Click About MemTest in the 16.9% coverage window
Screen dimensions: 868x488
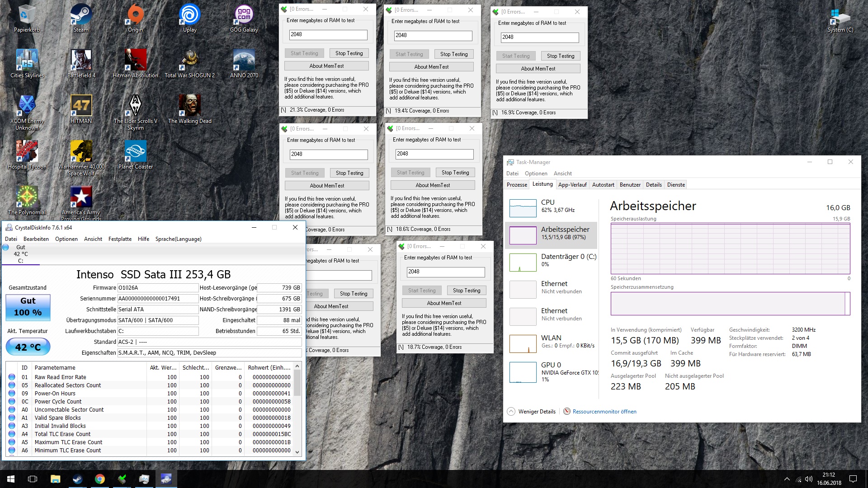(x=538, y=69)
